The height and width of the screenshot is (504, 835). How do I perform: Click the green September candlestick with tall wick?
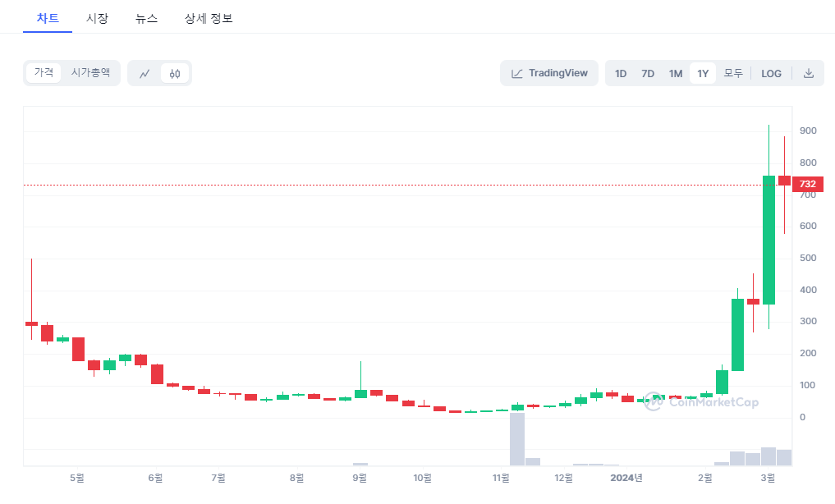pyautogui.click(x=360, y=394)
